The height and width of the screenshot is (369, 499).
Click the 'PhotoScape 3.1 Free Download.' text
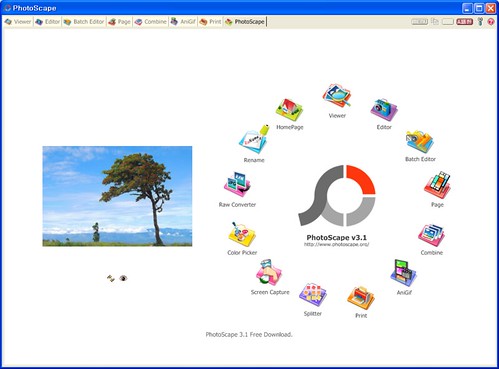coord(249,334)
